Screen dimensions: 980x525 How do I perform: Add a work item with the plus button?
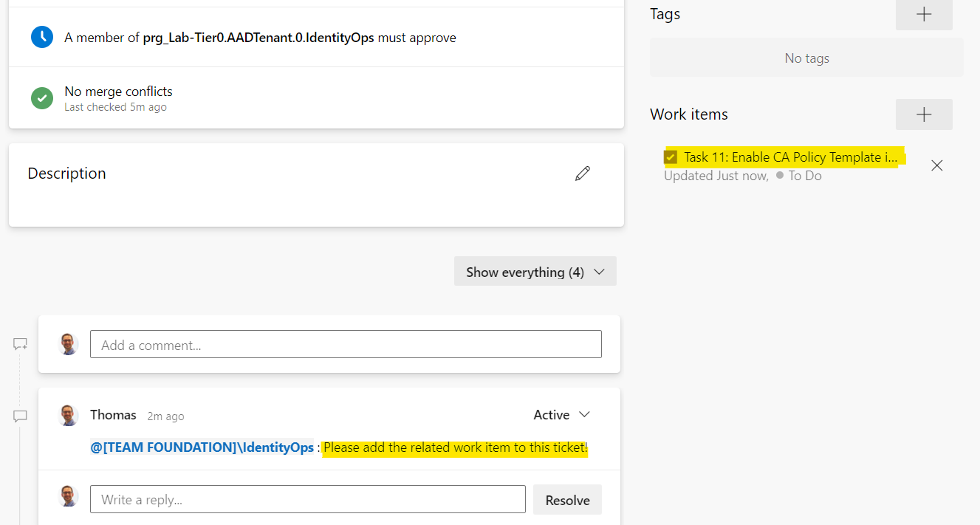(x=924, y=114)
